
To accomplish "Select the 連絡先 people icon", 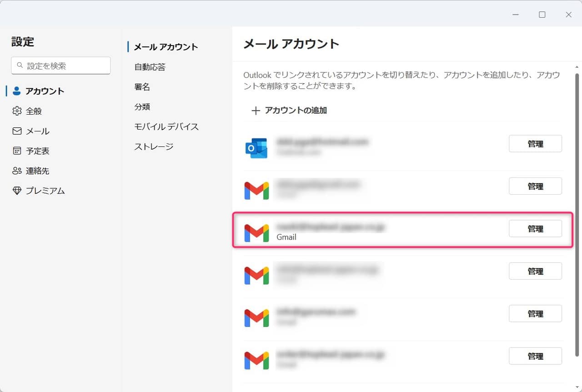I will (x=17, y=171).
